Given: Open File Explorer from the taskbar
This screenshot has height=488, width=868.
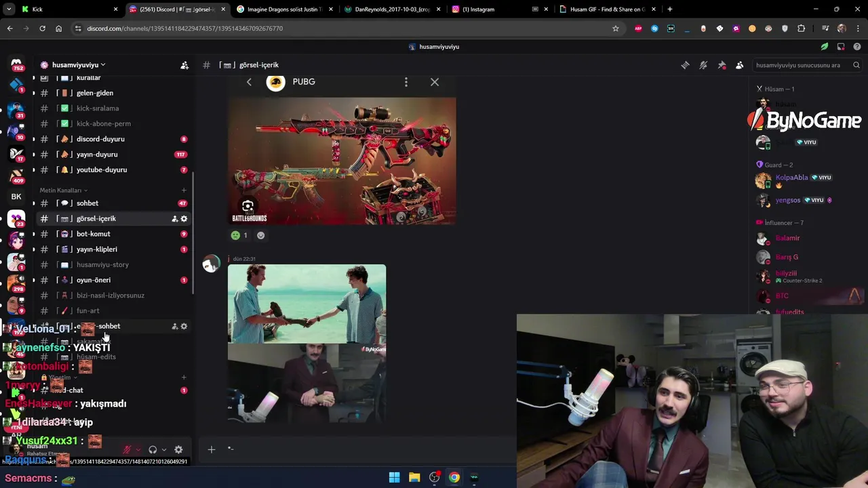Looking at the screenshot, I should coord(414,478).
